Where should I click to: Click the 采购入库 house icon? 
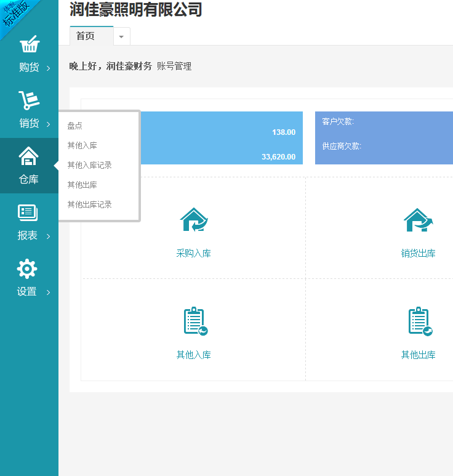[x=194, y=219]
